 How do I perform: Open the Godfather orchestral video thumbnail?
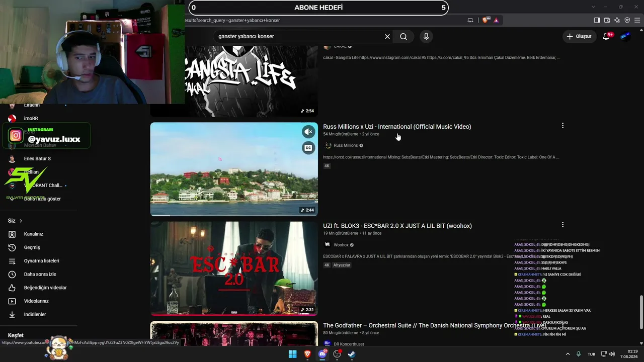tap(234, 333)
